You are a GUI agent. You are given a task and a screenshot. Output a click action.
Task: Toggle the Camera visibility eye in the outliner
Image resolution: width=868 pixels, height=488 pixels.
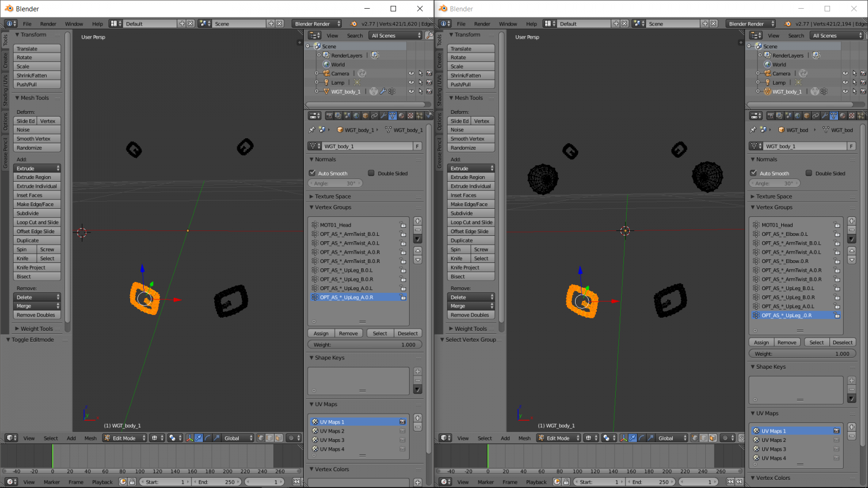(x=412, y=73)
